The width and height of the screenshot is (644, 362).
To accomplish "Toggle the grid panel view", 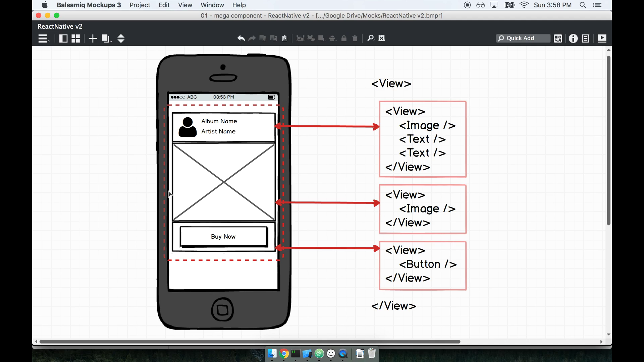I will pos(75,38).
